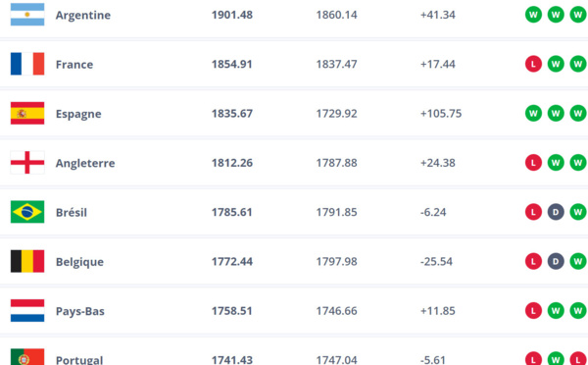
Task: Click the Spain flag icon
Action: 27,113
